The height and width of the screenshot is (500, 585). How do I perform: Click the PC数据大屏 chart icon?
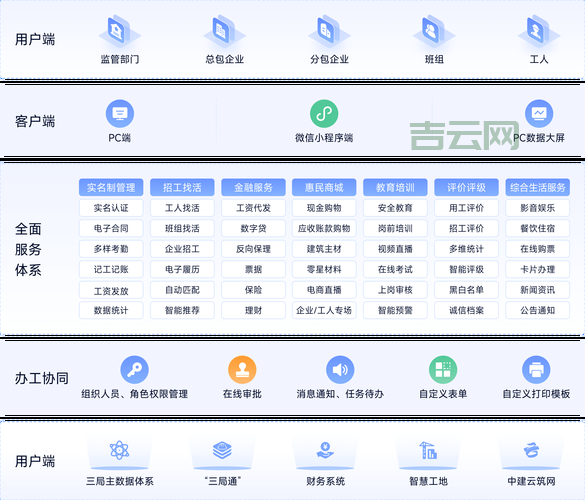click(539, 113)
